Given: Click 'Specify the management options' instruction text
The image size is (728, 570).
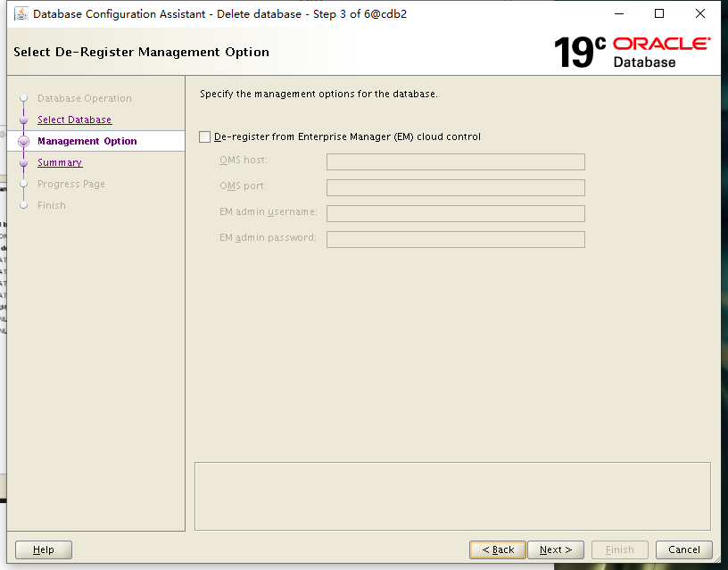Looking at the screenshot, I should pyautogui.click(x=318, y=94).
